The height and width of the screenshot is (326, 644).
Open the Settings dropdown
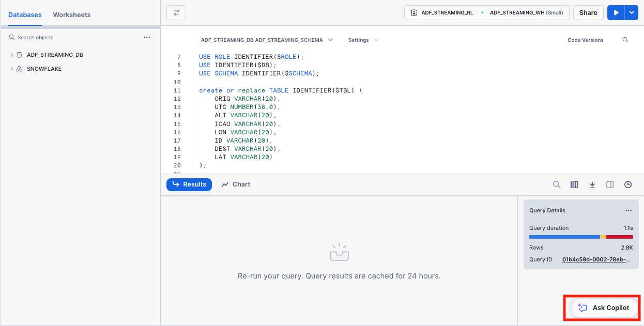click(363, 40)
